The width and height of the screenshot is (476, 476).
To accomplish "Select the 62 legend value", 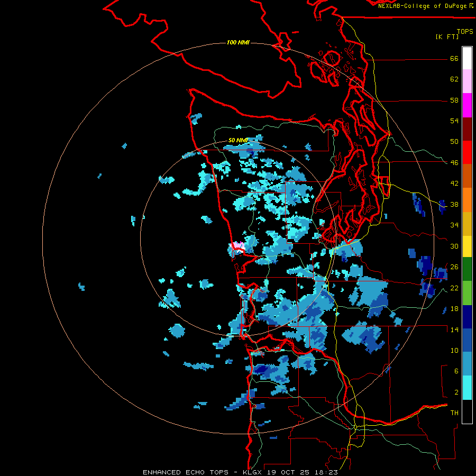I will (x=454, y=79).
